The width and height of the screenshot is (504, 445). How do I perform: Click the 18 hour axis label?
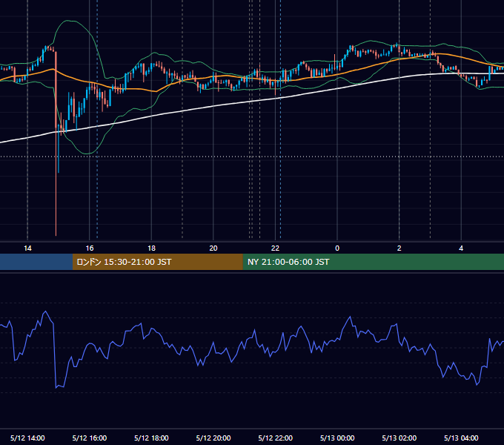click(x=151, y=248)
